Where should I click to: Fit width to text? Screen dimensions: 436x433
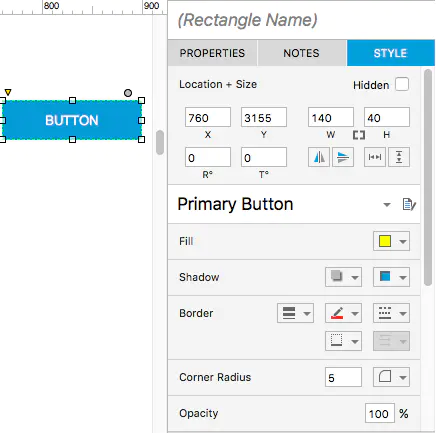pos(375,157)
